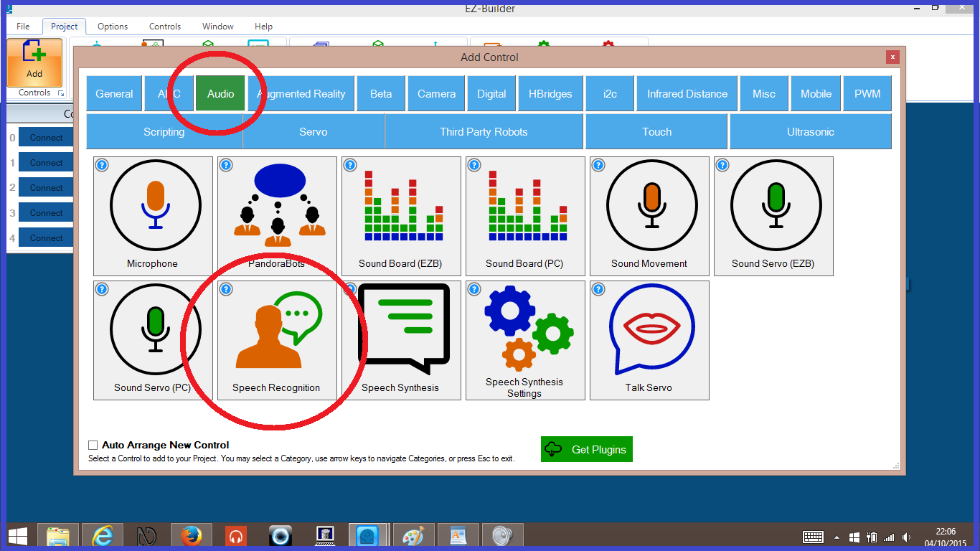
Task: Add the Sound Movement control
Action: tap(649, 216)
